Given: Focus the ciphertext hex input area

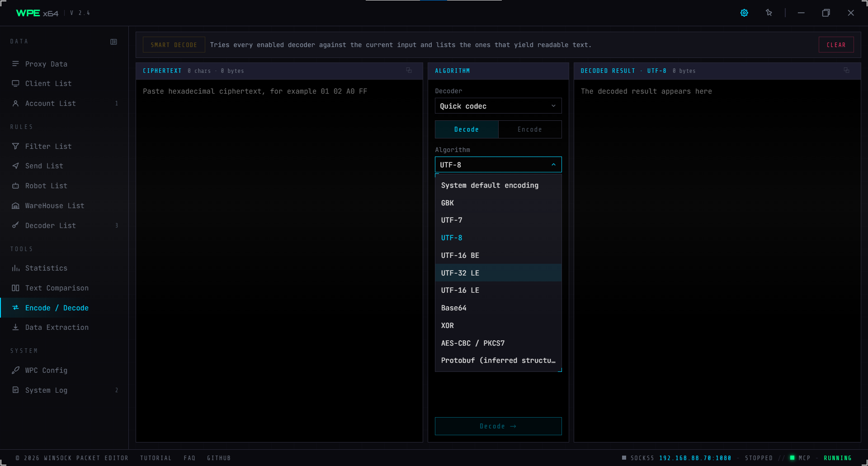Looking at the screenshot, I should click(x=279, y=261).
